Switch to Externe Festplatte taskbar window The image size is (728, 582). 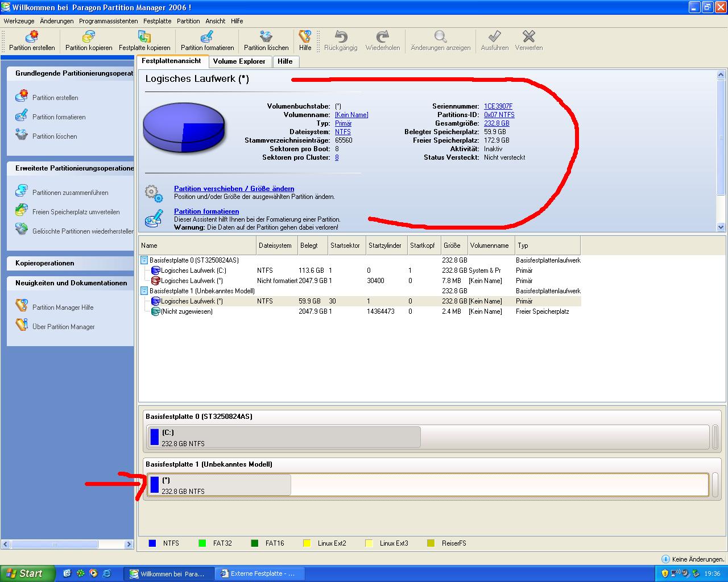[261, 573]
